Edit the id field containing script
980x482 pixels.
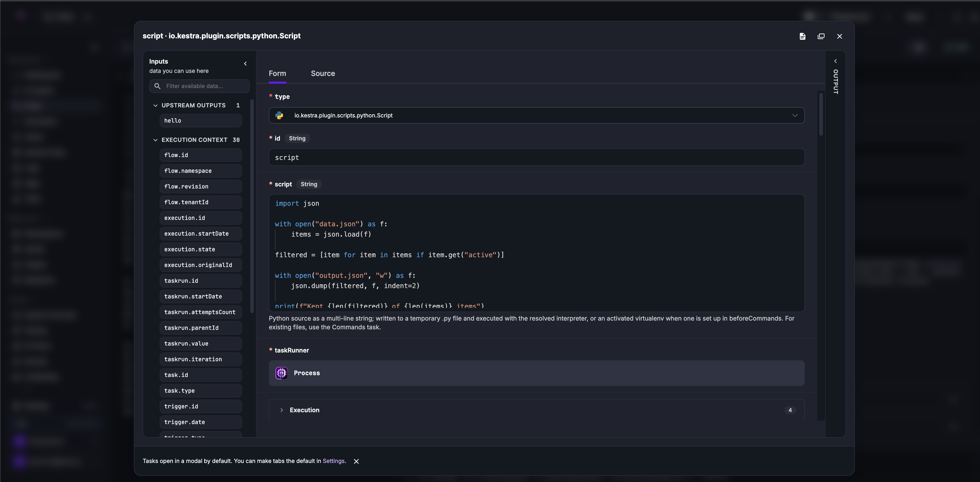tap(536, 157)
